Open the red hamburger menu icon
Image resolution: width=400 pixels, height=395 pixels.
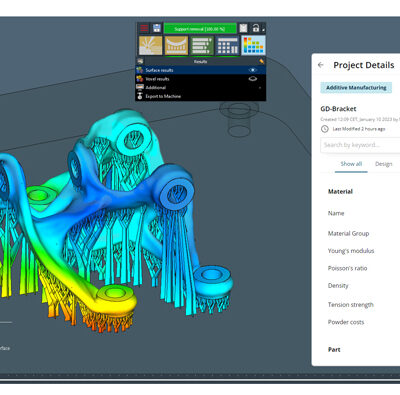144,28
